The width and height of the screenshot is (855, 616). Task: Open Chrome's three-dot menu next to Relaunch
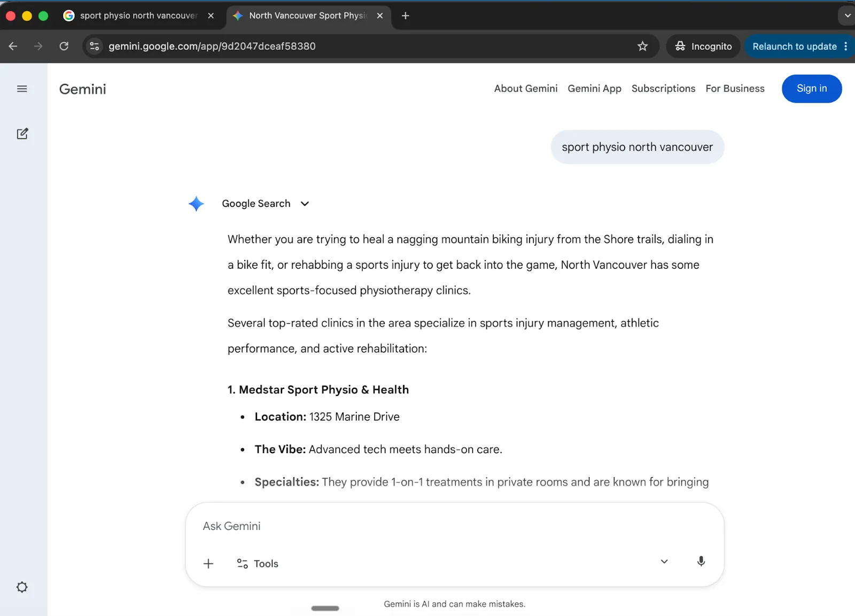(x=846, y=46)
